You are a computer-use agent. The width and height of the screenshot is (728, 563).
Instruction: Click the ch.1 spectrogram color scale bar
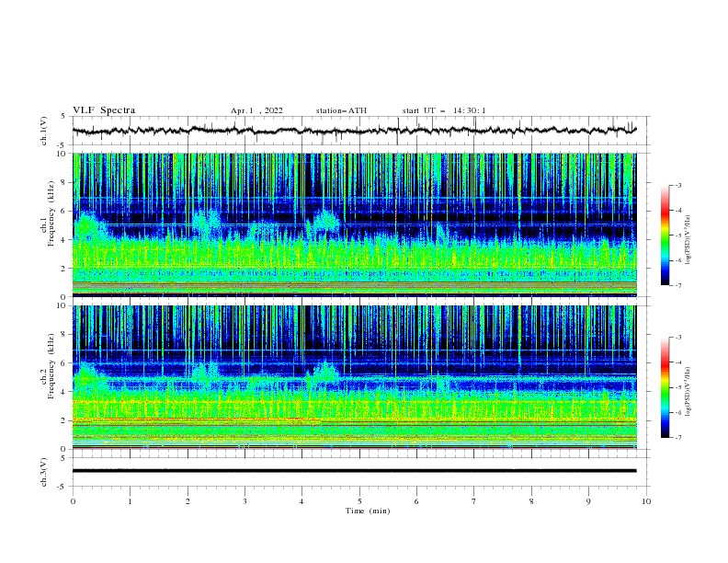(665, 236)
